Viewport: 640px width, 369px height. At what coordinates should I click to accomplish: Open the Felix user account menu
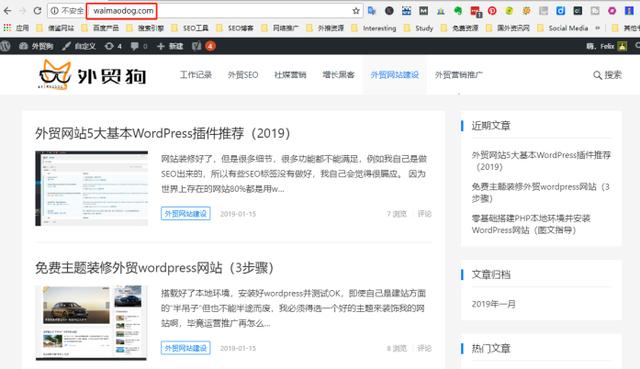pos(607,46)
